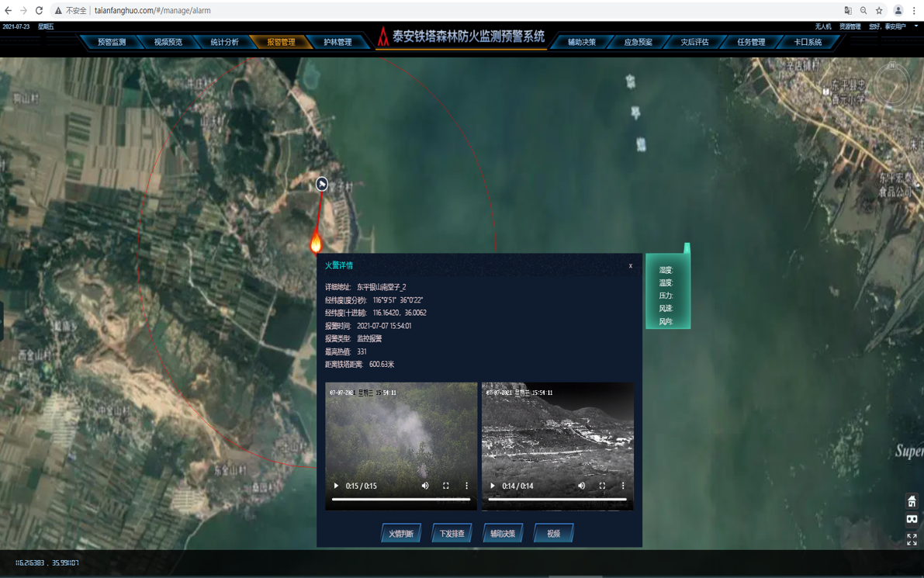This screenshot has height=578, width=924.
Task: Toggle map fullscreen expand icon
Action: tap(912, 538)
